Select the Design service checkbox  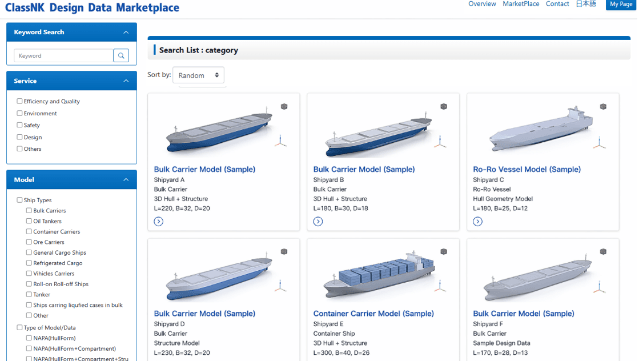[x=19, y=137]
